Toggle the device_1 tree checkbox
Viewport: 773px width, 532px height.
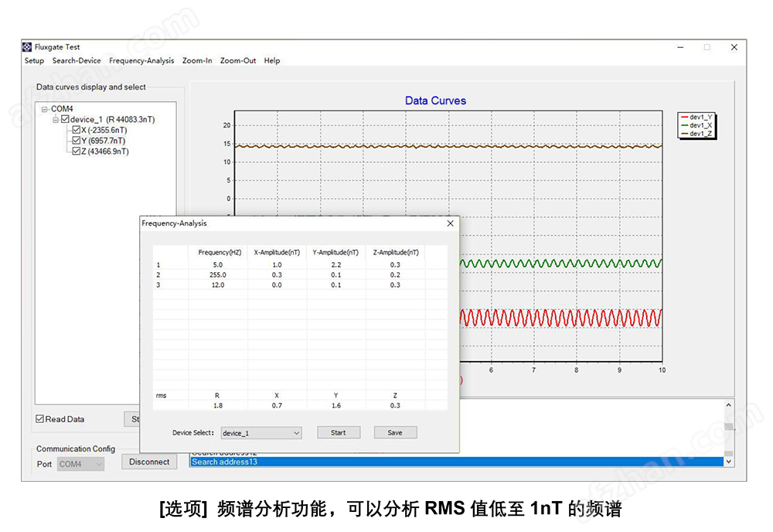tap(65, 120)
